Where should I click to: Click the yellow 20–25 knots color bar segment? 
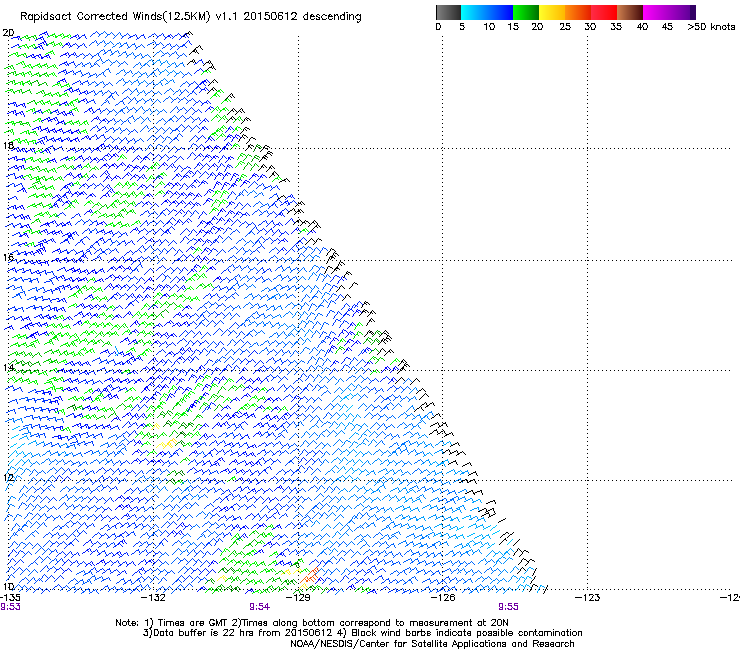coord(552,12)
